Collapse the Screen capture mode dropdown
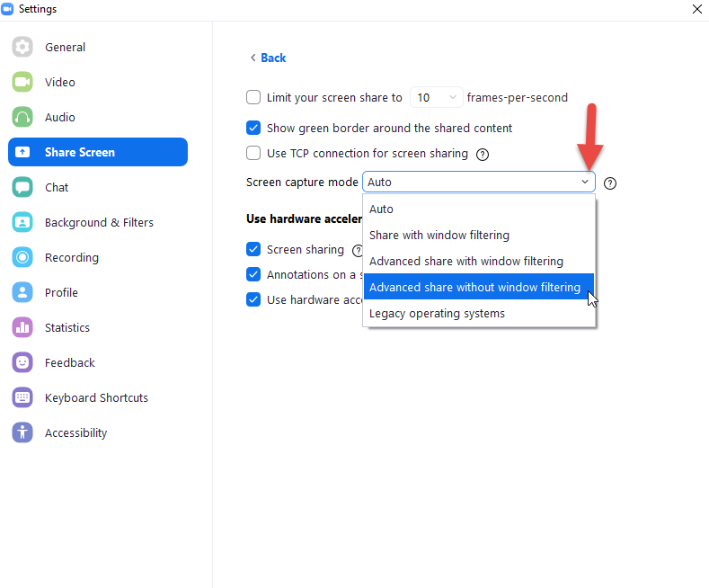 coord(478,182)
